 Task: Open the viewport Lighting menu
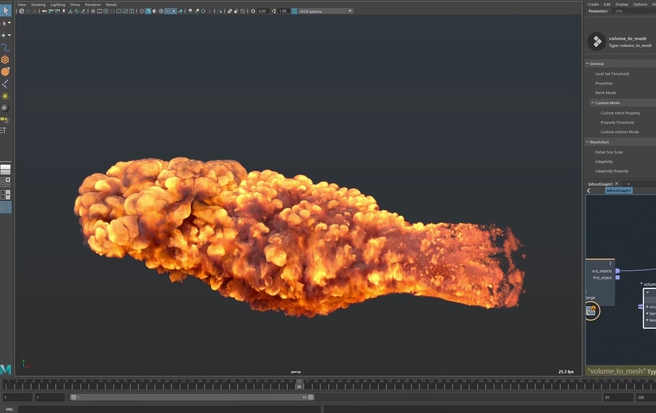click(x=58, y=5)
